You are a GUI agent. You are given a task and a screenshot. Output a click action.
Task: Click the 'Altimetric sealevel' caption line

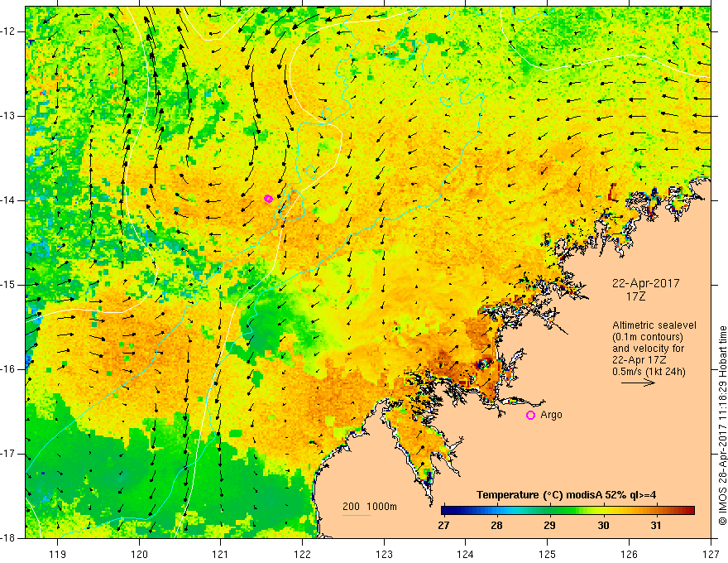[x=654, y=325]
